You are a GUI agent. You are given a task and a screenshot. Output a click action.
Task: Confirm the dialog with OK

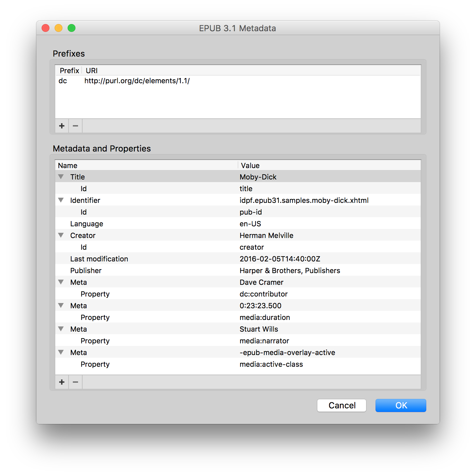401,405
